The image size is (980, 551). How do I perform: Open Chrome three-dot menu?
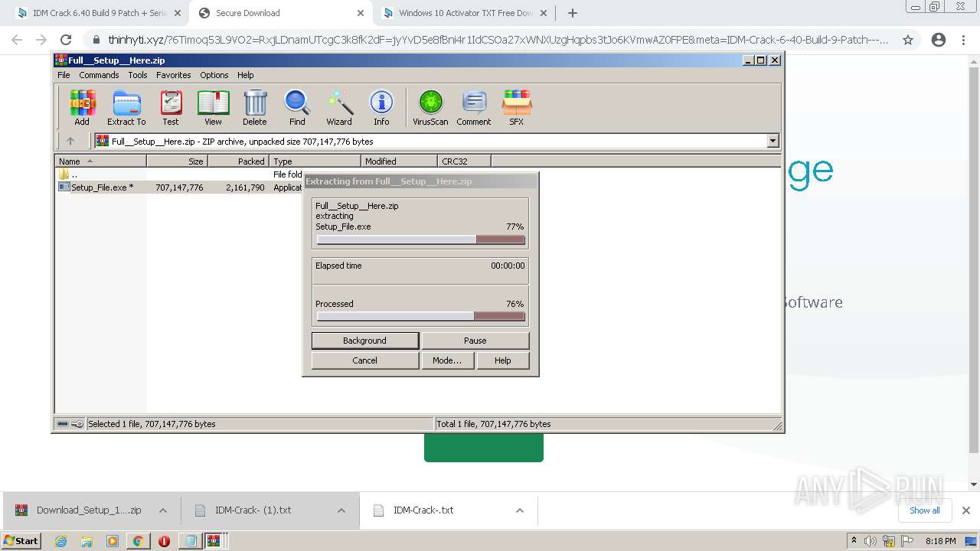point(963,40)
